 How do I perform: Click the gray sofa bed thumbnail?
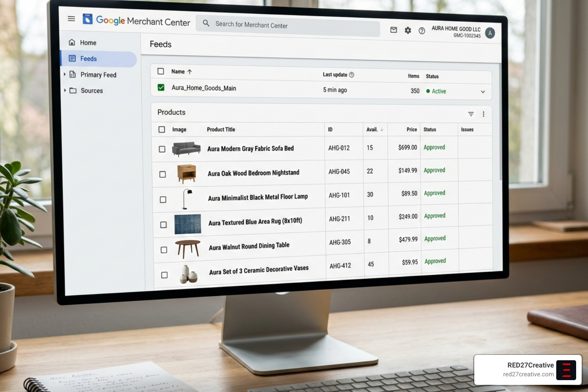(186, 149)
